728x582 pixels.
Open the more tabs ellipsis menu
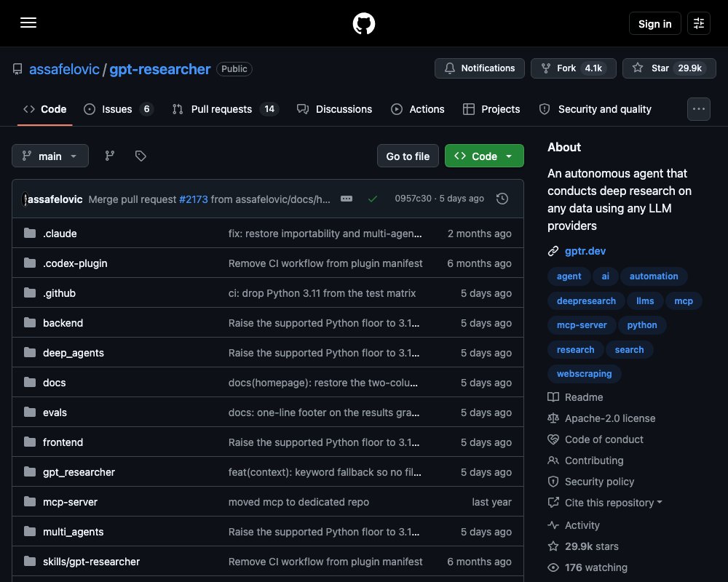point(699,109)
